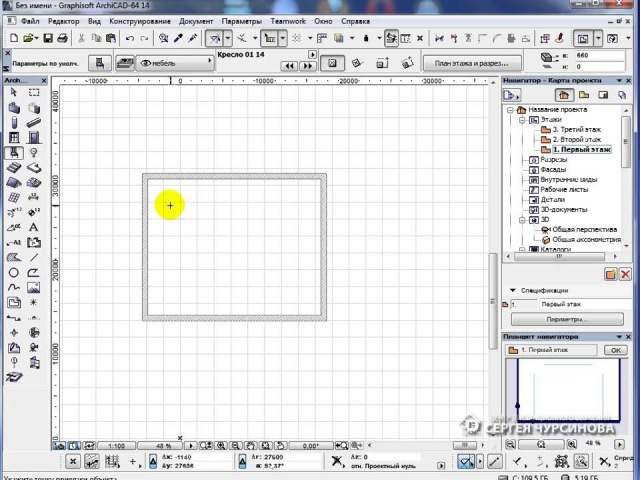The height and width of the screenshot is (480, 640).
Task: Open the Конструирование menu
Action: [140, 21]
